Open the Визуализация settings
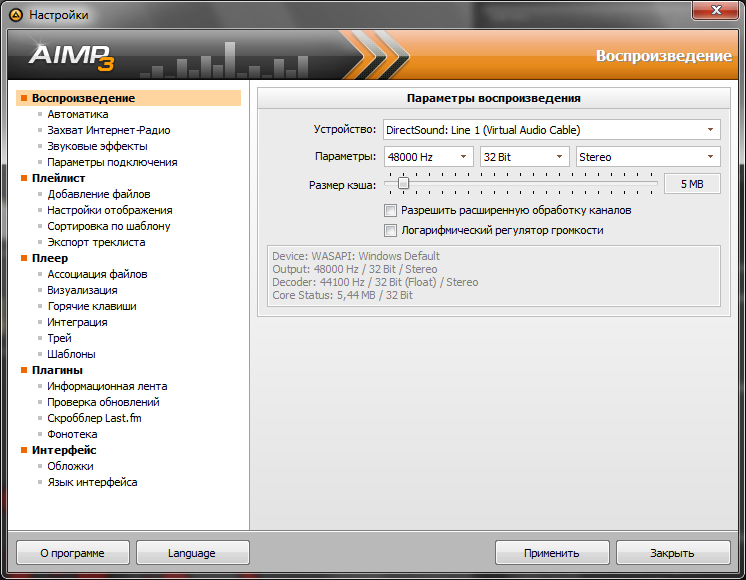Screen dimensions: 746x580 82,290
